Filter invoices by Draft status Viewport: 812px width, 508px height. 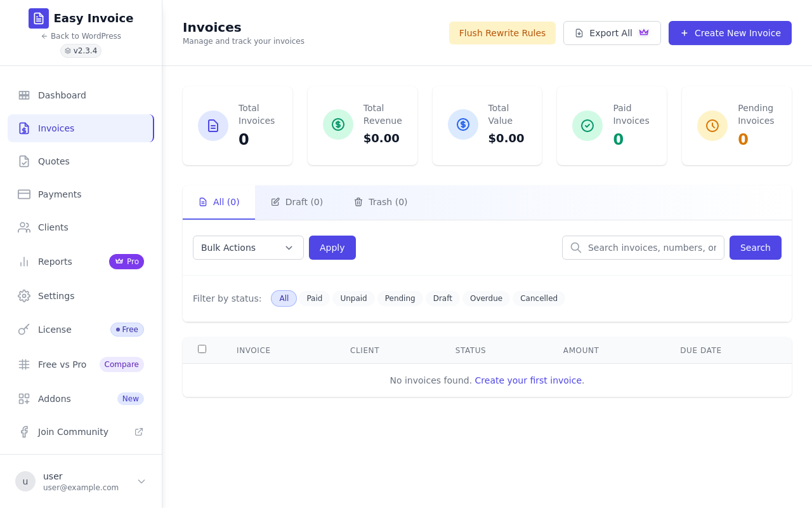tap(443, 298)
